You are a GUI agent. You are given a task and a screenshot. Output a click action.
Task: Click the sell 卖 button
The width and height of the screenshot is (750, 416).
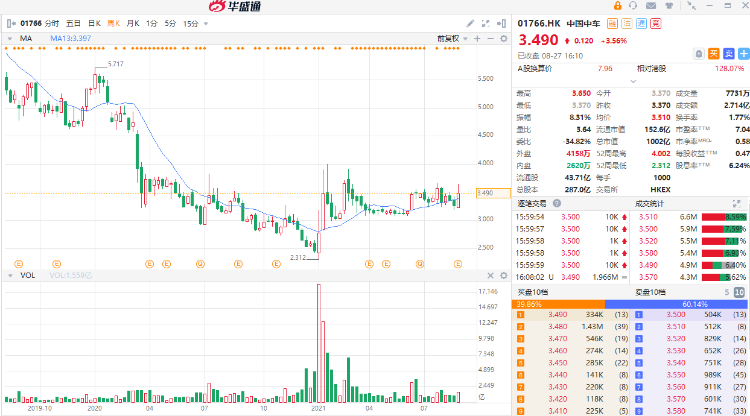[x=728, y=54]
